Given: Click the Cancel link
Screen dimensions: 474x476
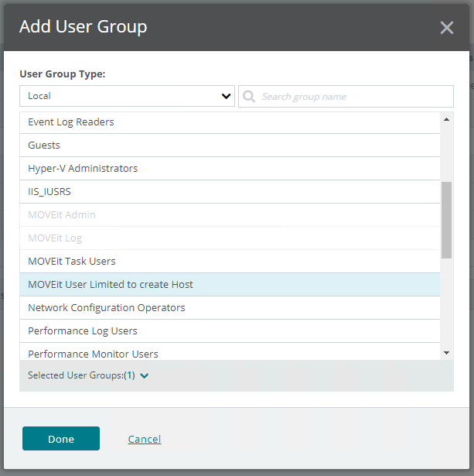Looking at the screenshot, I should [x=145, y=439].
